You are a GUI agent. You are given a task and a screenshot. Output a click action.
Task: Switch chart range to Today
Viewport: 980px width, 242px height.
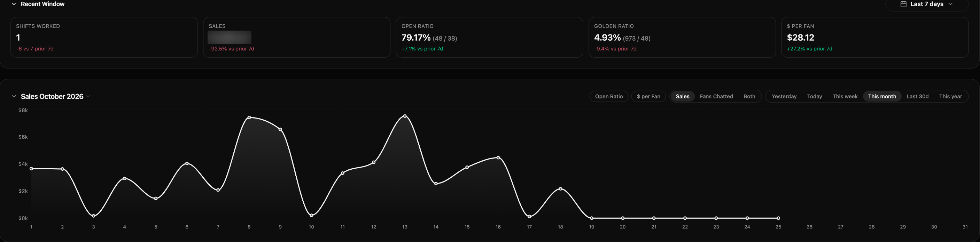click(x=814, y=97)
